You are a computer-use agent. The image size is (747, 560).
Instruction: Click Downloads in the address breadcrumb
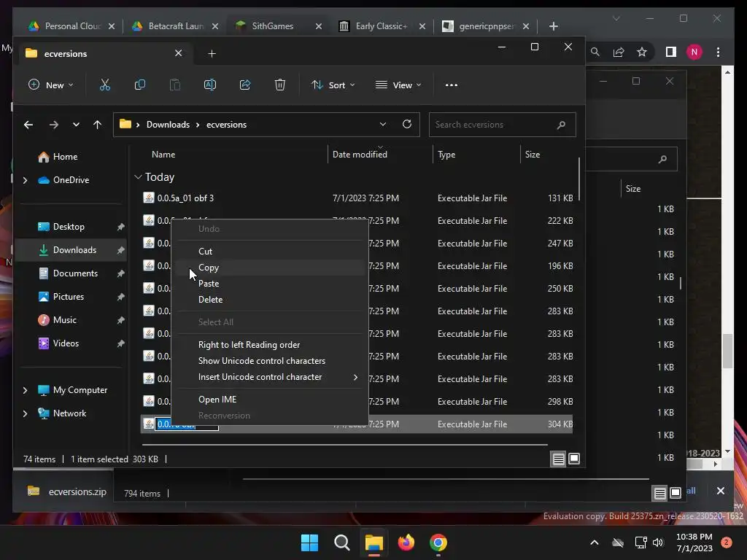click(x=168, y=124)
